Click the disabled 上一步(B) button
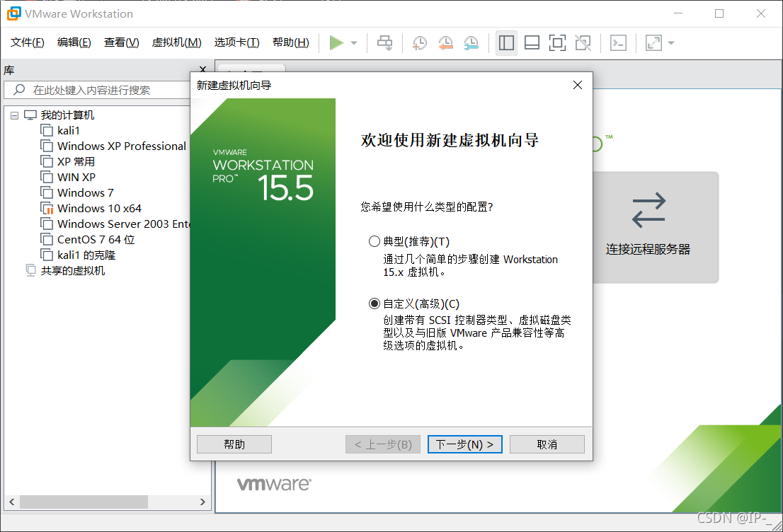This screenshot has width=783, height=532. (x=383, y=444)
